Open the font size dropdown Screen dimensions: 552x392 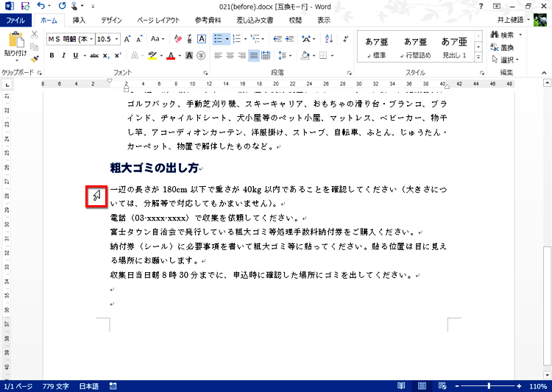coord(116,39)
